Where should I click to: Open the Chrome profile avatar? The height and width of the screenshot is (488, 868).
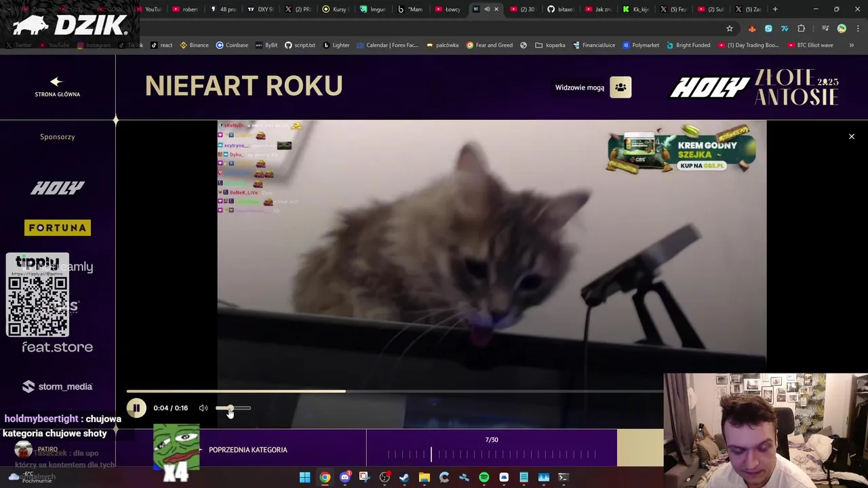click(x=842, y=28)
